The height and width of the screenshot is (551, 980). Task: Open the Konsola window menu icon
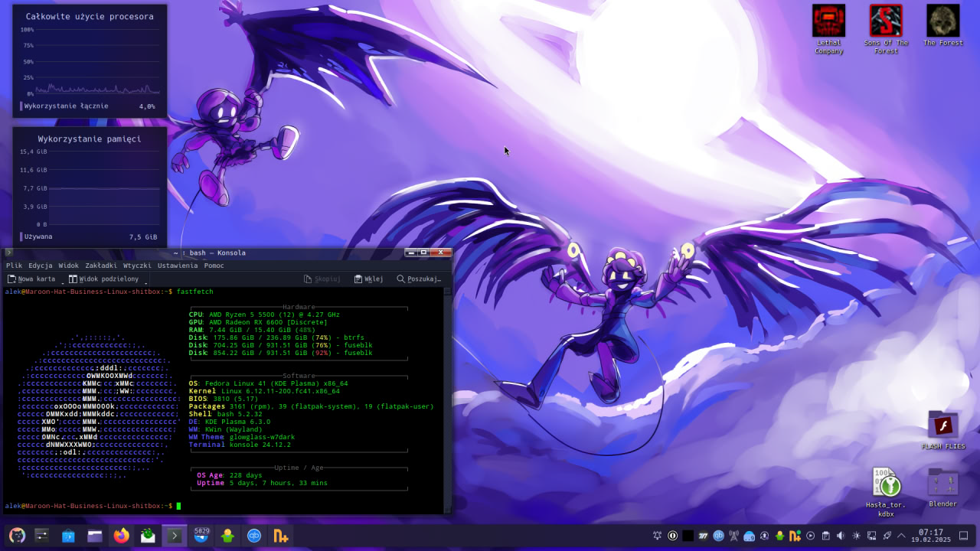(9, 253)
